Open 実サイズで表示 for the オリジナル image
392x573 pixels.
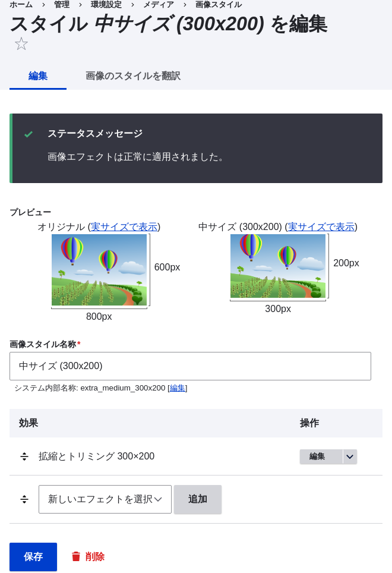[124, 226]
